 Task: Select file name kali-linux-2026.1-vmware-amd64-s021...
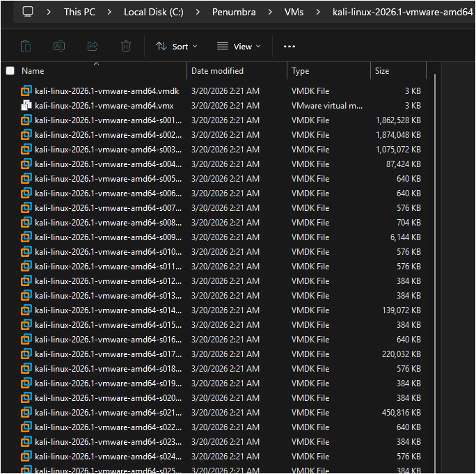(108, 412)
